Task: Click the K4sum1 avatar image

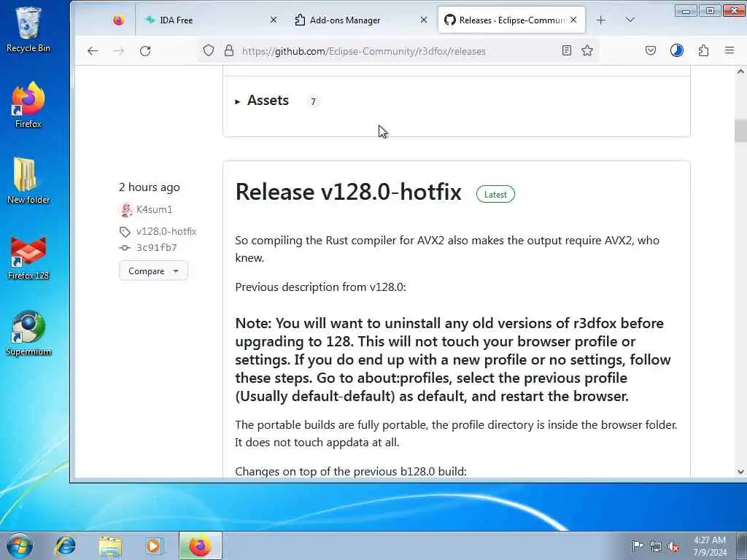Action: (x=125, y=209)
